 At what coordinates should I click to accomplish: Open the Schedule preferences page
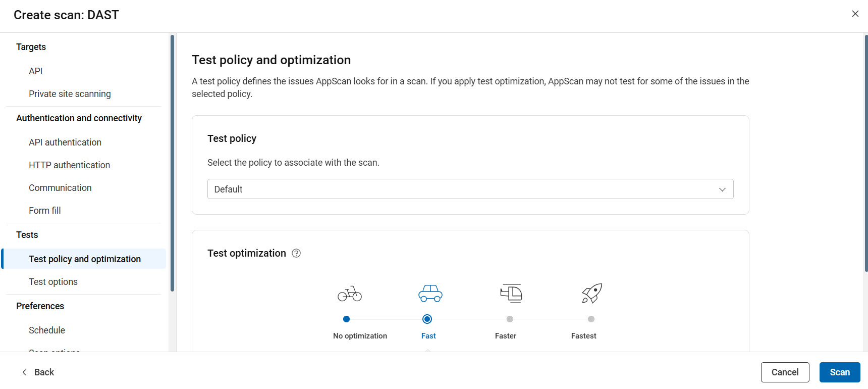[x=47, y=330]
